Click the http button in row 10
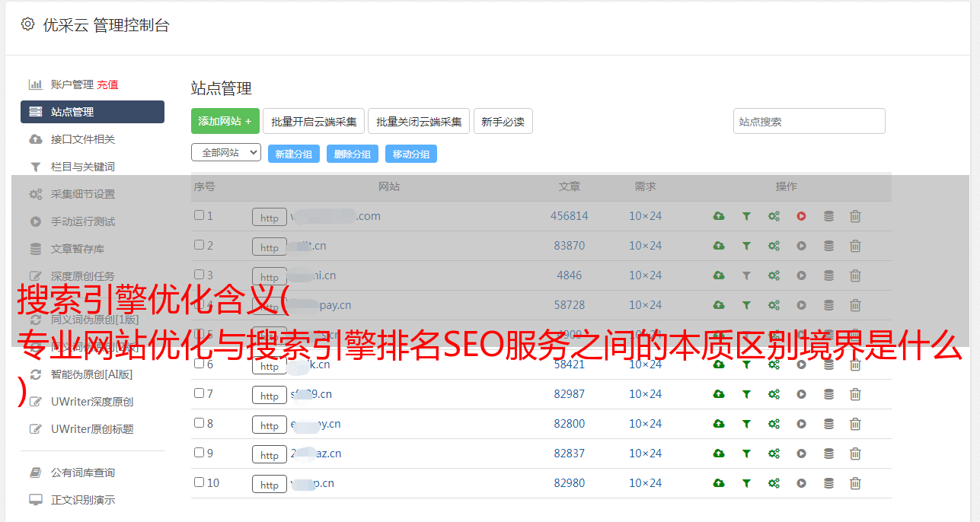Image resolution: width=980 pixels, height=522 pixels. pos(270,485)
